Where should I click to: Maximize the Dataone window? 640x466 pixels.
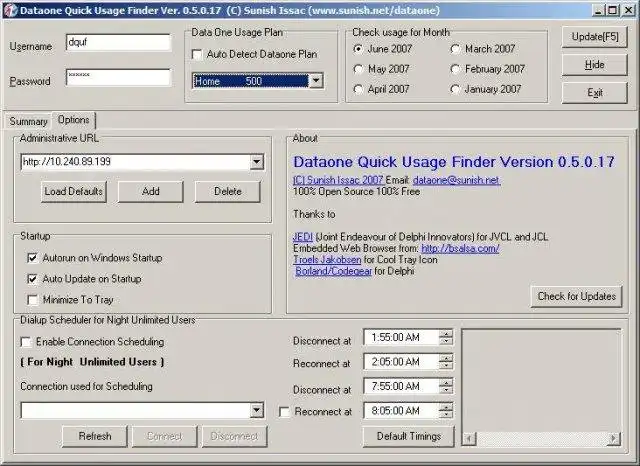(x=613, y=10)
